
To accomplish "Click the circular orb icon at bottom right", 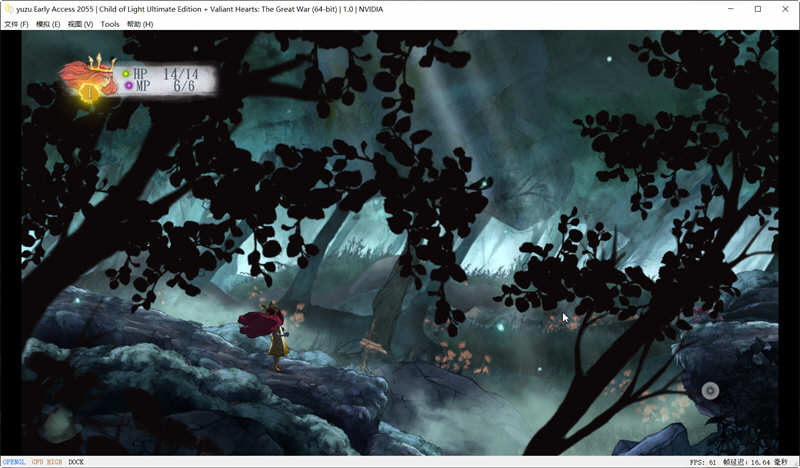I will click(x=710, y=391).
